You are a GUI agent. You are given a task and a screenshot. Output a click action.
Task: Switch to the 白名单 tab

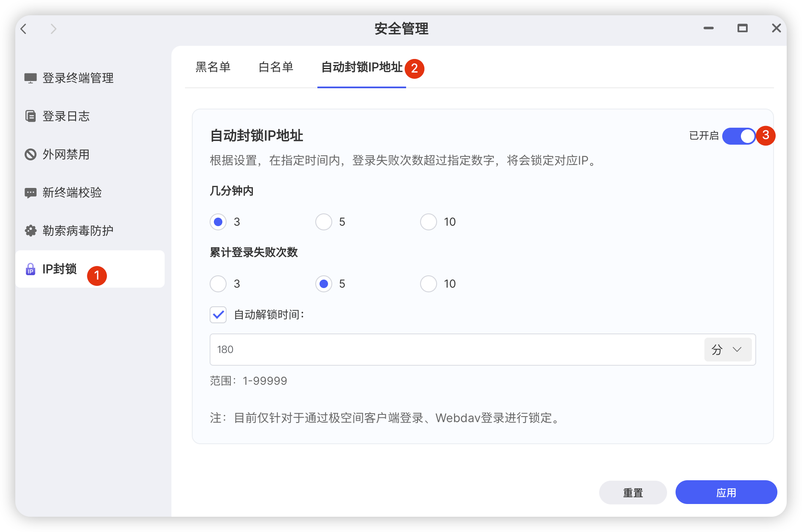point(276,67)
